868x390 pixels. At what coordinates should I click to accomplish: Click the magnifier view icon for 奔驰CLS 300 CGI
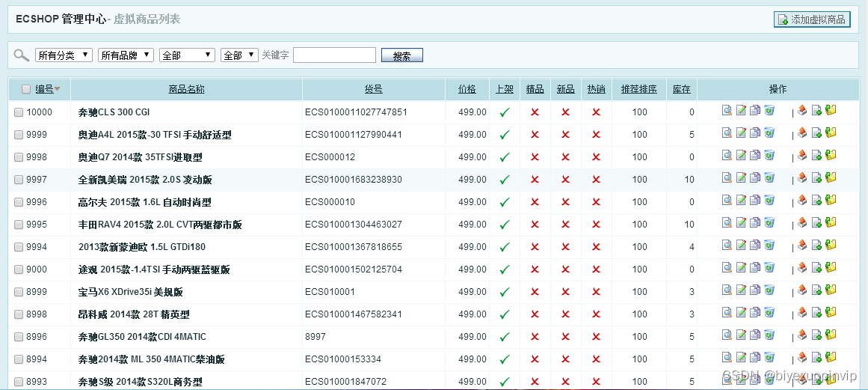click(727, 110)
